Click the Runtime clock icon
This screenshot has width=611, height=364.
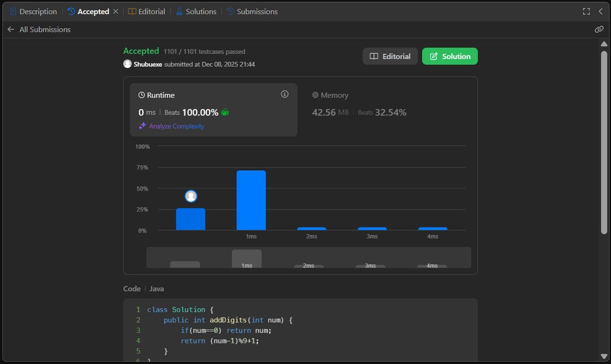142,95
